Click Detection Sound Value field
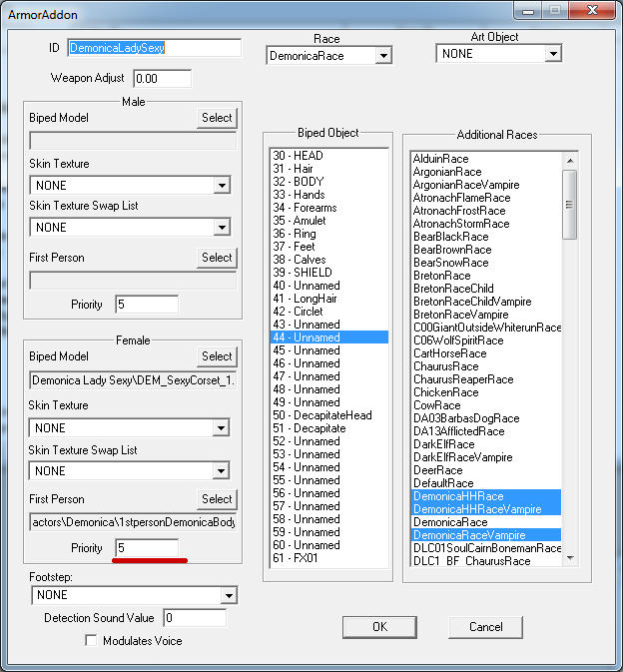This screenshot has height=672, width=623. pos(195,618)
